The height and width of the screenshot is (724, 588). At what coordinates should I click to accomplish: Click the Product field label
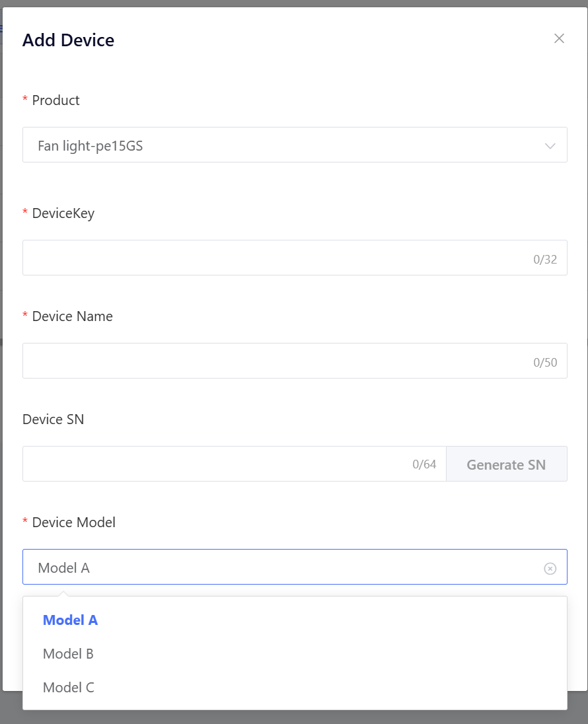click(55, 100)
